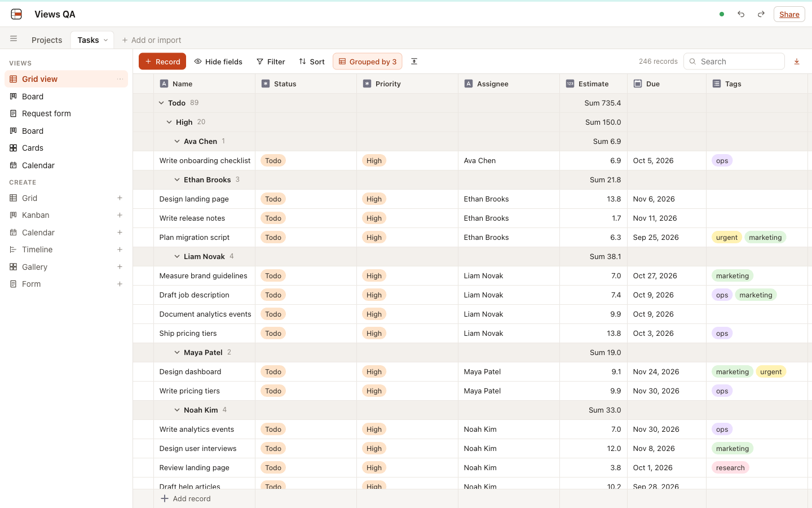Image resolution: width=812 pixels, height=508 pixels.
Task: Click the urgent tag on Plan migration script
Action: click(727, 238)
